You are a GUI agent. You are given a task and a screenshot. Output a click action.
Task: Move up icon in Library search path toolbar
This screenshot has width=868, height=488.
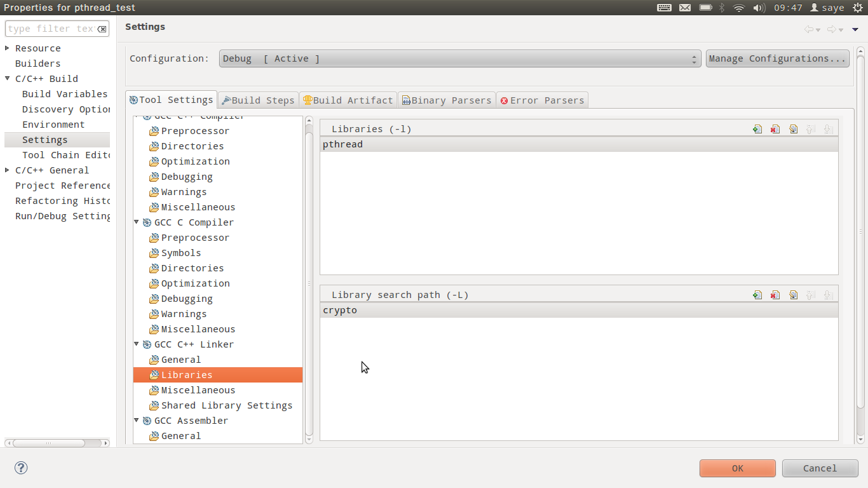point(811,295)
